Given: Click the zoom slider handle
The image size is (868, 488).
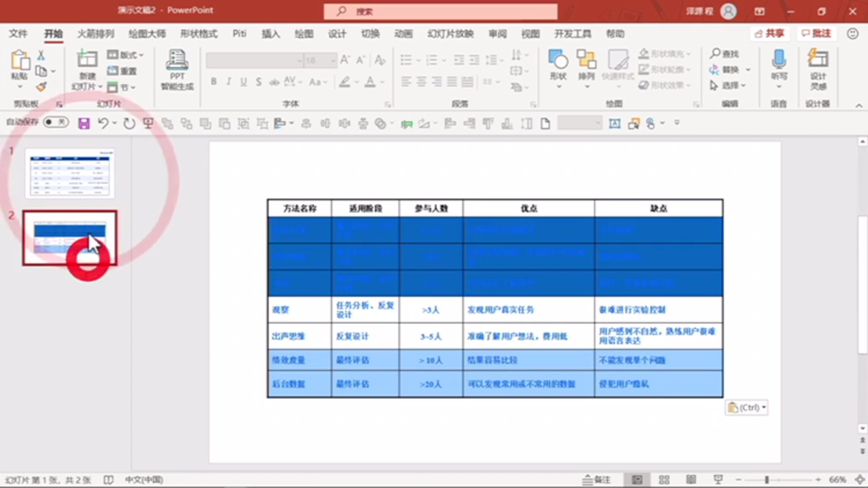Looking at the screenshot, I should (x=767, y=480).
